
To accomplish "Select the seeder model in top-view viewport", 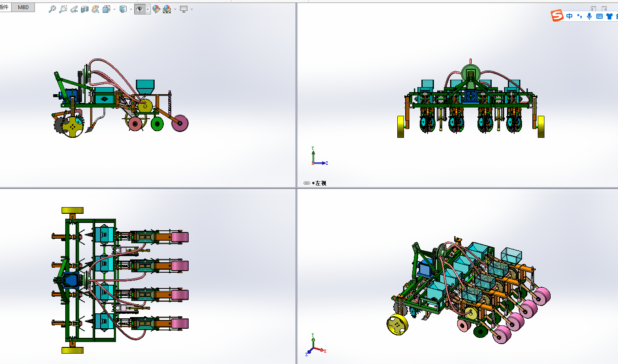I will tap(121, 280).
